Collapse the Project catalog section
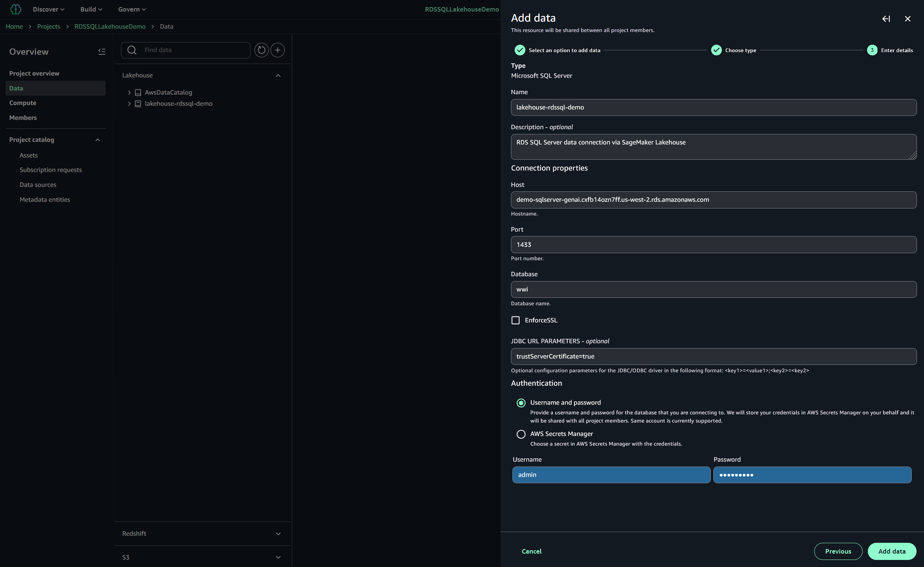This screenshot has width=924, height=567. coord(97,140)
